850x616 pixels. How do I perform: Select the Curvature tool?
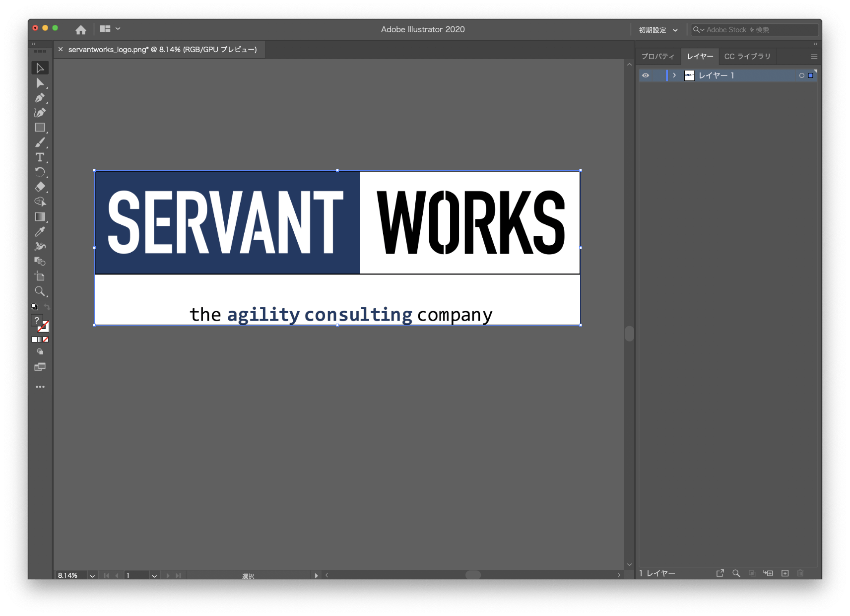tap(40, 113)
